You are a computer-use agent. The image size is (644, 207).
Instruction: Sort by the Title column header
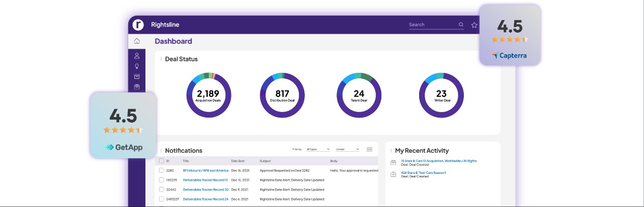[186, 161]
